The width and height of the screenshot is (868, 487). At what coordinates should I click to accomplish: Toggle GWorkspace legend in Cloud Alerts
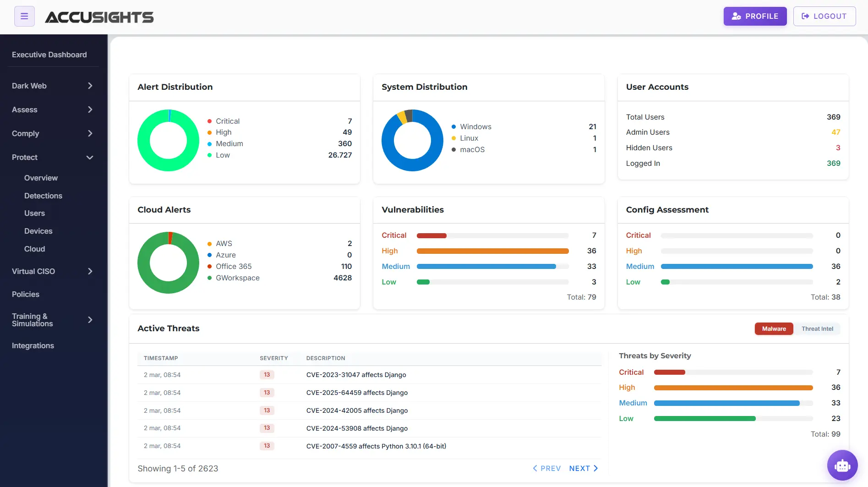[x=233, y=278]
